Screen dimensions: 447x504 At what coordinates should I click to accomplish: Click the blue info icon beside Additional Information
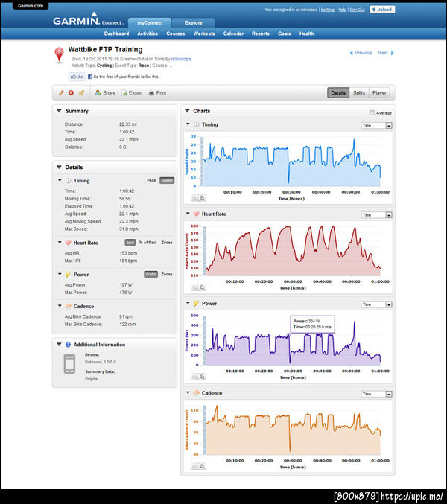(x=68, y=345)
